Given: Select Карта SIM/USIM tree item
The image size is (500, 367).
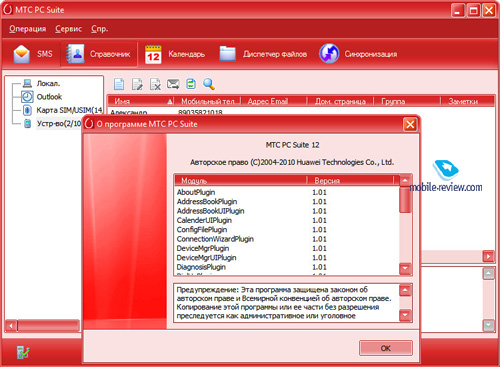Looking at the screenshot, I should pyautogui.click(x=69, y=110).
